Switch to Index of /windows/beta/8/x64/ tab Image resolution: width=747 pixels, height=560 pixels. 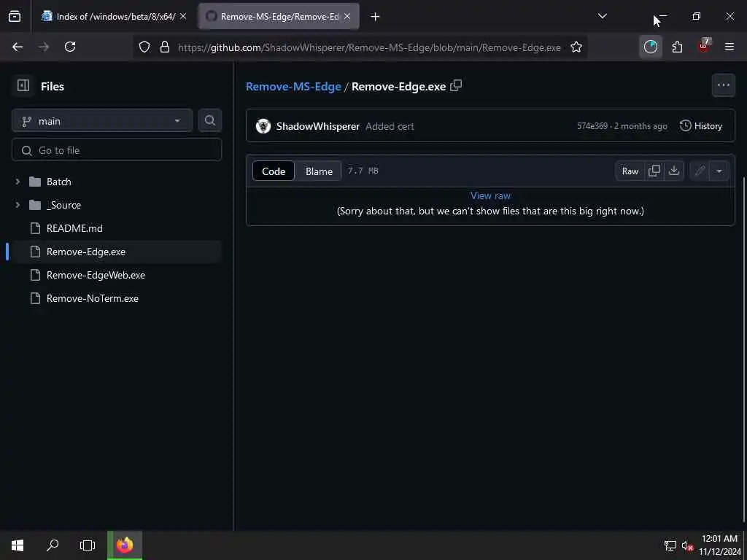click(x=115, y=17)
